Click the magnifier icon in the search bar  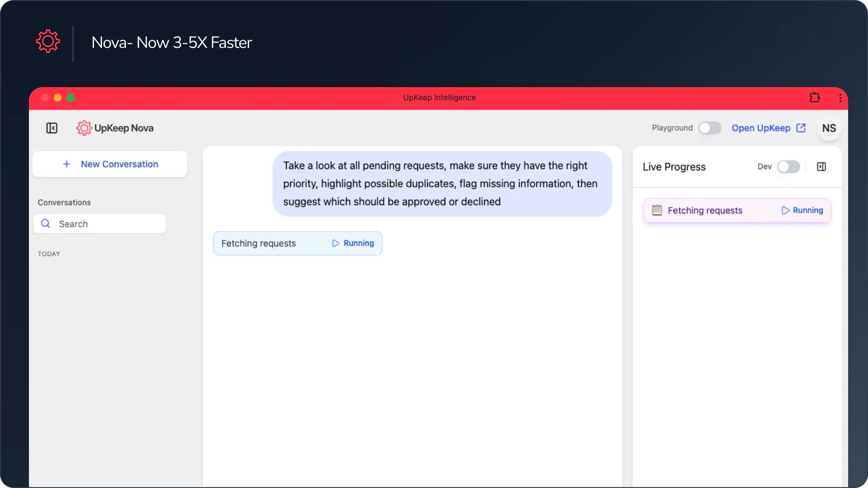(x=45, y=223)
